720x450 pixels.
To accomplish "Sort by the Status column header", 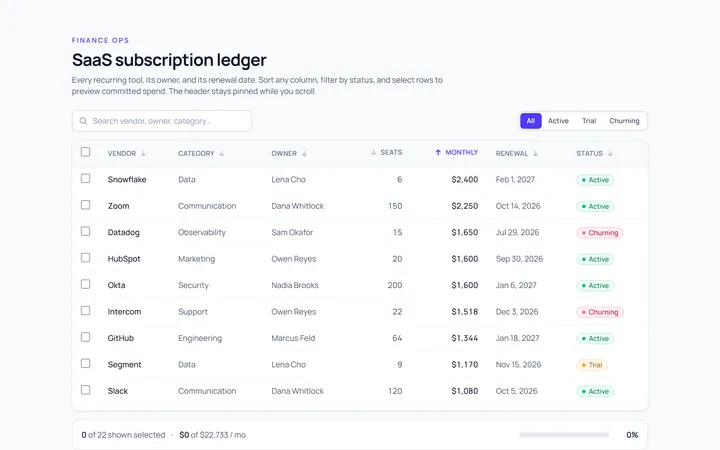I will (595, 153).
